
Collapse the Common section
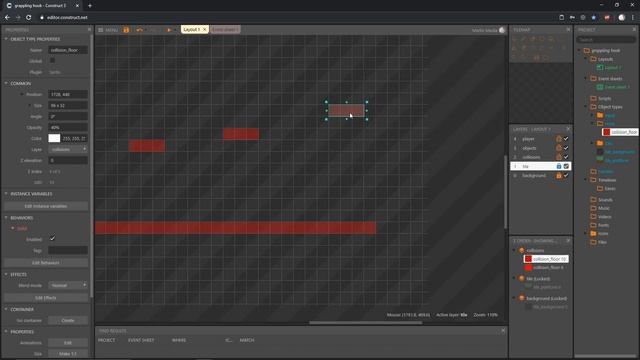click(6, 83)
